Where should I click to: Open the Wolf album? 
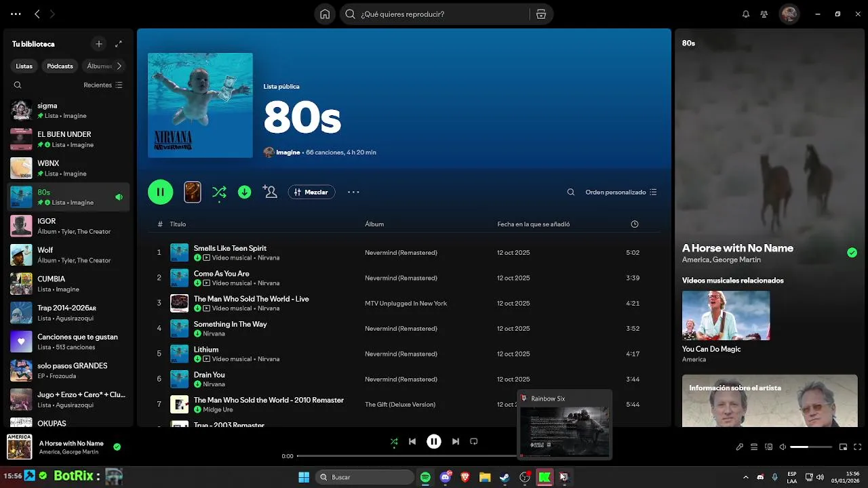point(68,255)
